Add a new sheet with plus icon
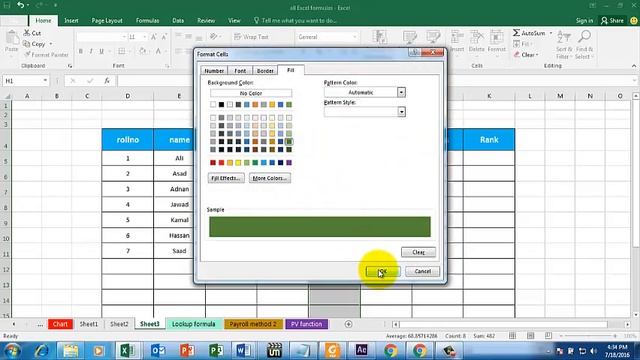 348,324
